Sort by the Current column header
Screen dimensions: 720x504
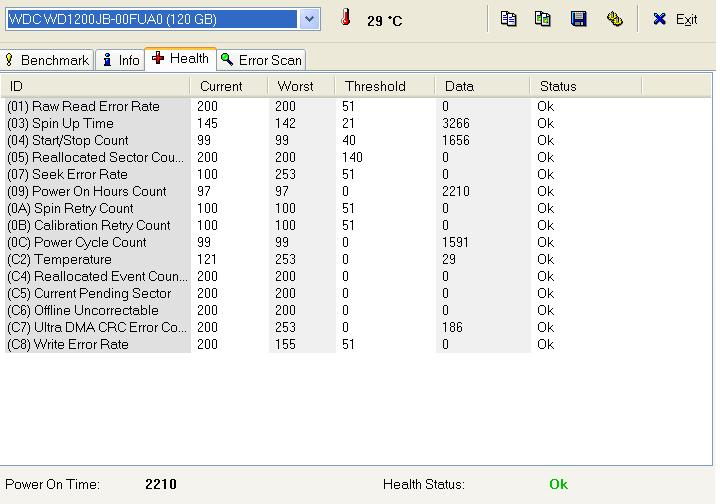(x=228, y=86)
